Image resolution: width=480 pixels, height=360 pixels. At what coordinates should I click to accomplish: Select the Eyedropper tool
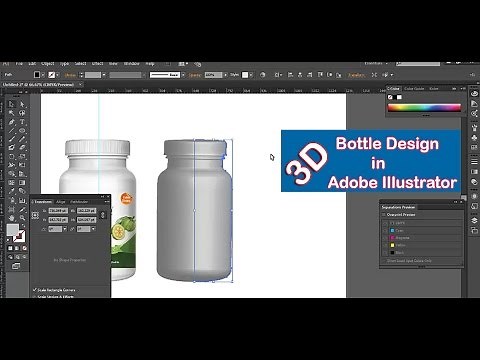[12, 191]
